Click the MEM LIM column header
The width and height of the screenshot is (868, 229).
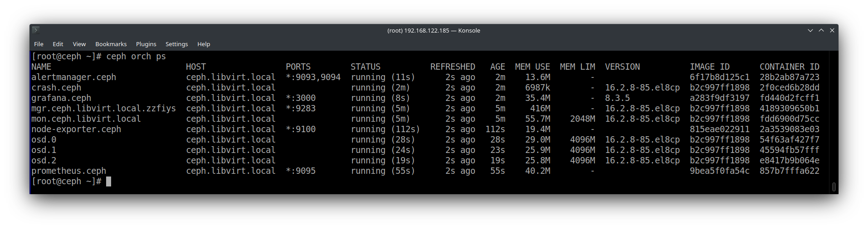coord(577,67)
